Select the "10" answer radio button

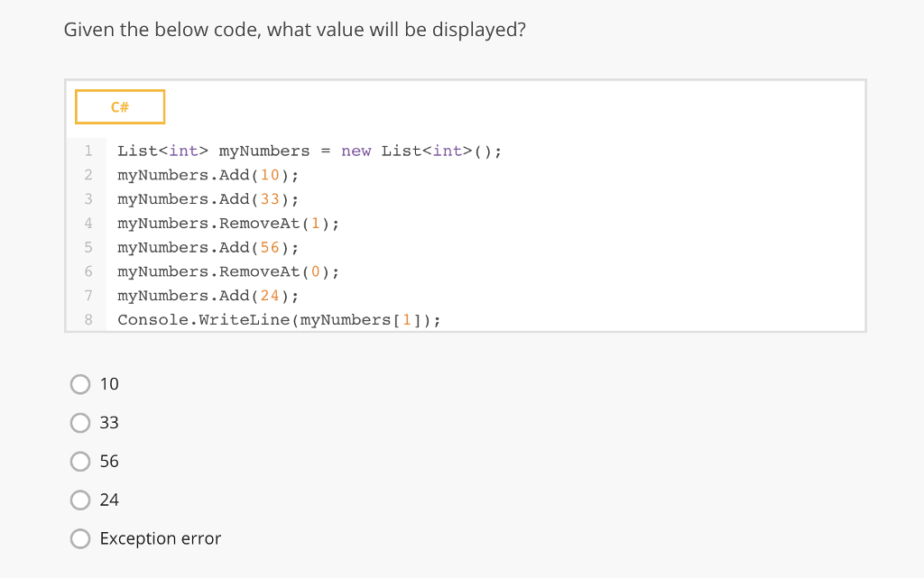(x=80, y=384)
